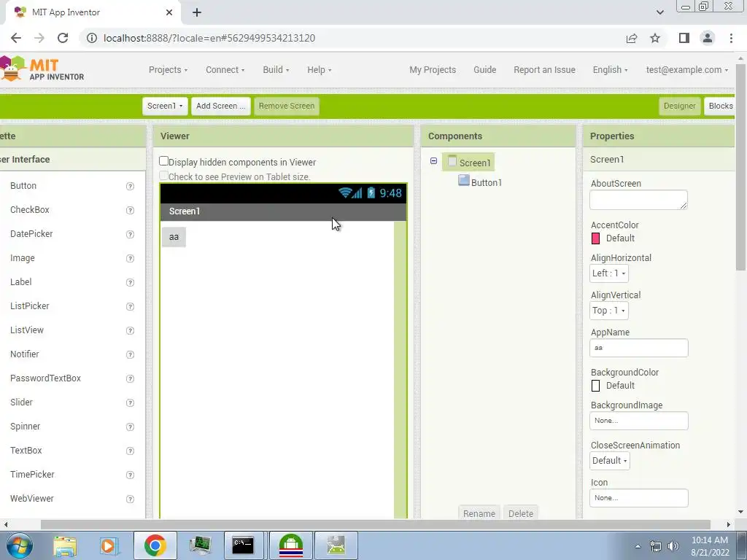Image resolution: width=747 pixels, height=560 pixels.
Task: Open the Screen1 screen selector dropdown
Action: click(x=165, y=106)
